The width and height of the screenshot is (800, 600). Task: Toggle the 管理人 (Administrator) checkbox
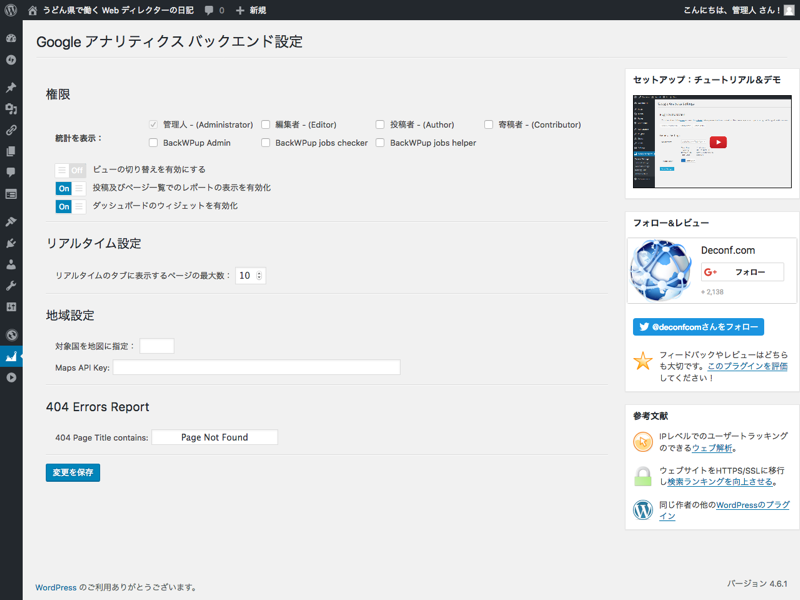point(153,124)
